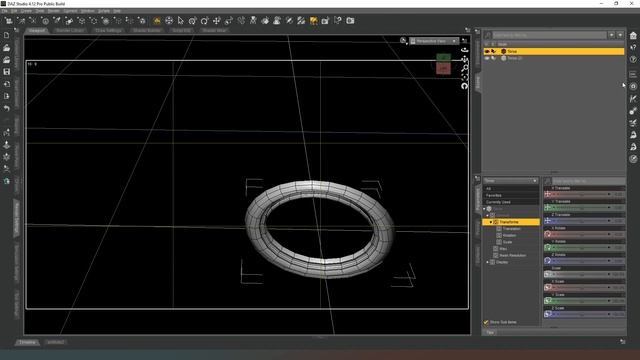Click the New scene icon in left toolbar
The height and width of the screenshot is (360, 640).
point(7,36)
